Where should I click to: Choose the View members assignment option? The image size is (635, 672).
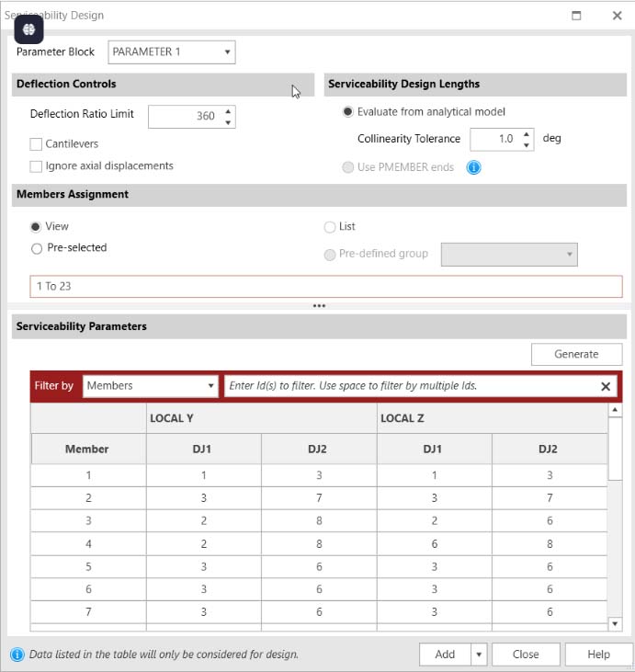[x=36, y=227]
